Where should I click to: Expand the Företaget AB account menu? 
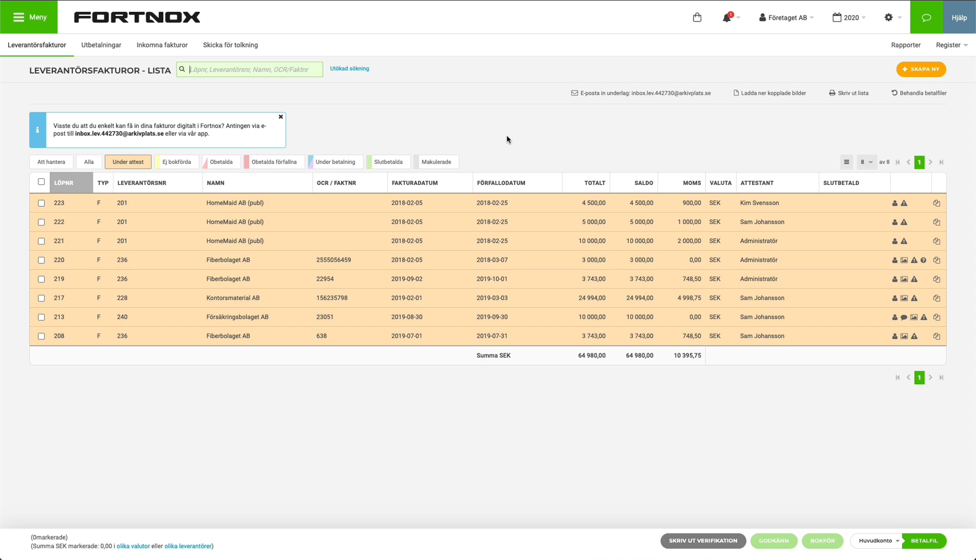pyautogui.click(x=786, y=17)
